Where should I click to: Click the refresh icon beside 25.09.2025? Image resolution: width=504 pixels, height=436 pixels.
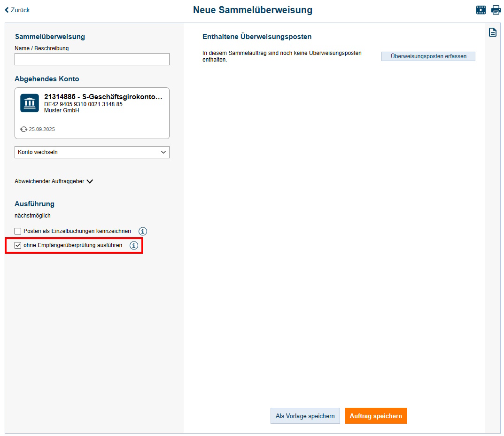23,129
